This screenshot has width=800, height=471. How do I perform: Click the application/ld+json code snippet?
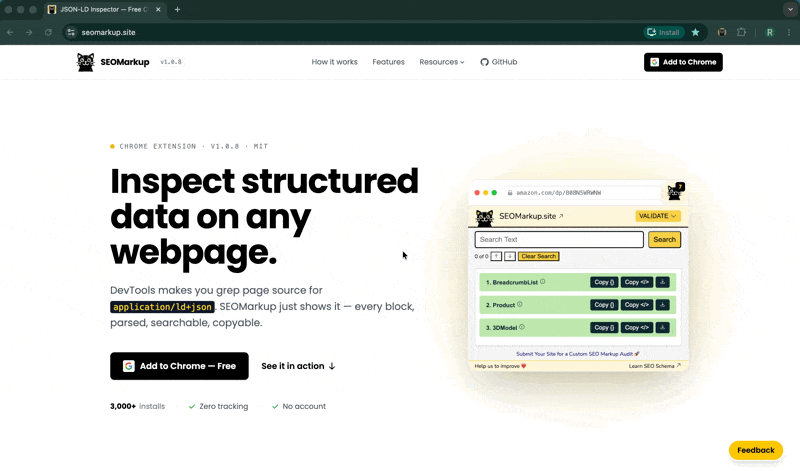point(162,307)
